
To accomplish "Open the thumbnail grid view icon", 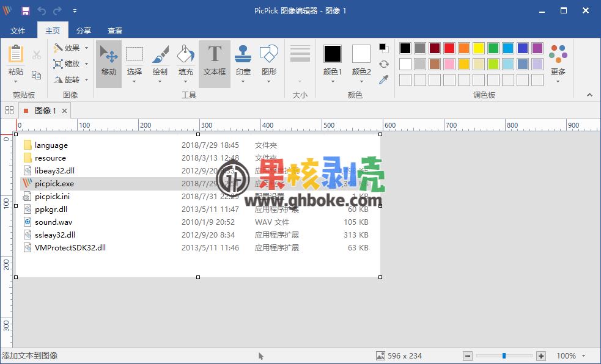I will click(10, 111).
